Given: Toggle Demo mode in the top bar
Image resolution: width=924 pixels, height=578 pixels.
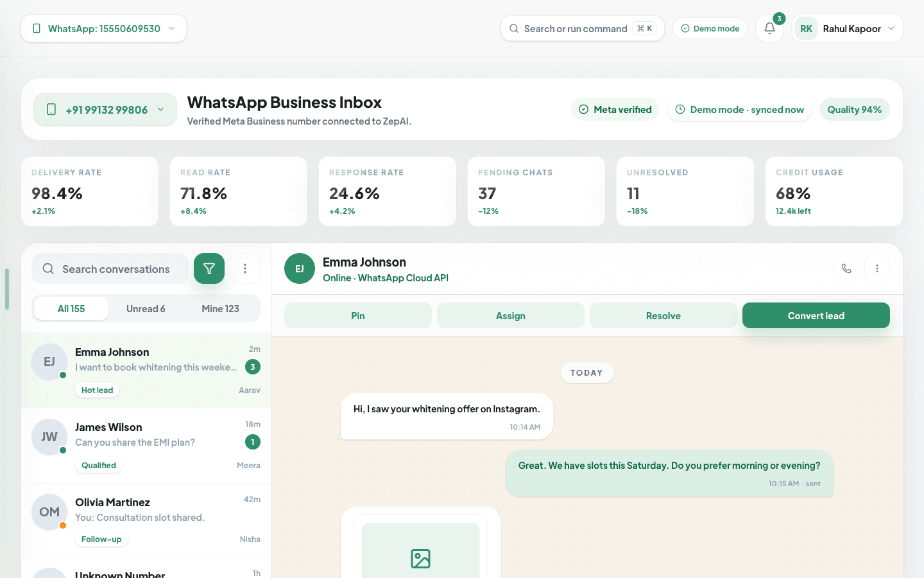Looking at the screenshot, I should (710, 28).
